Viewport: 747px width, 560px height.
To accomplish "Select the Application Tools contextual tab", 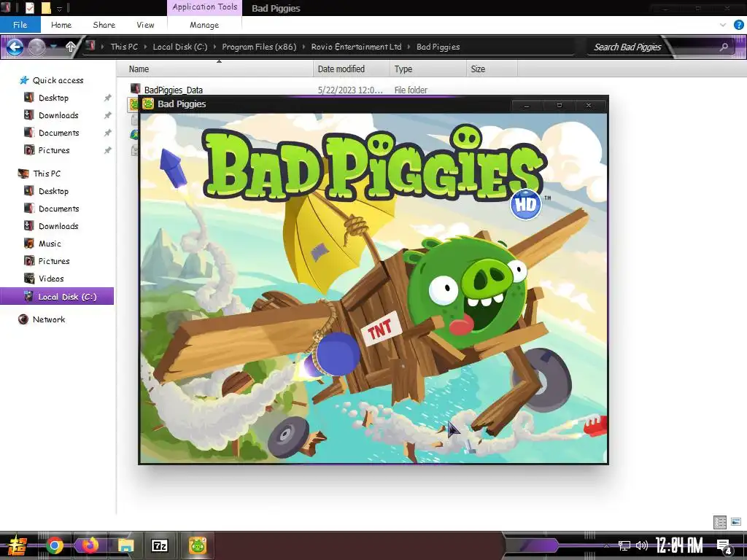I will [x=205, y=7].
